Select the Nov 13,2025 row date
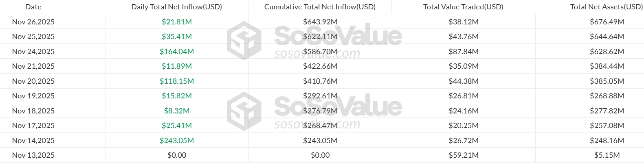The width and height of the screenshot is (644, 163). (x=33, y=155)
